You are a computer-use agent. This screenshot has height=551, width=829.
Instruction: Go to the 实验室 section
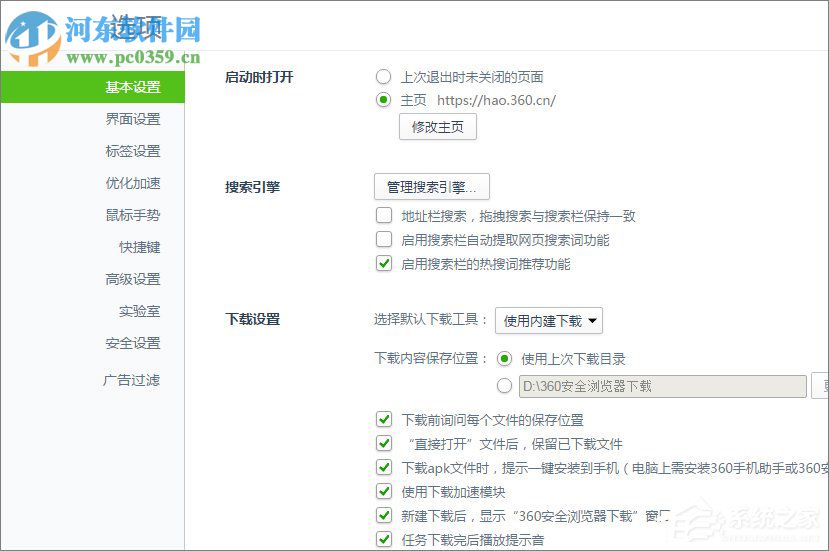click(x=140, y=311)
